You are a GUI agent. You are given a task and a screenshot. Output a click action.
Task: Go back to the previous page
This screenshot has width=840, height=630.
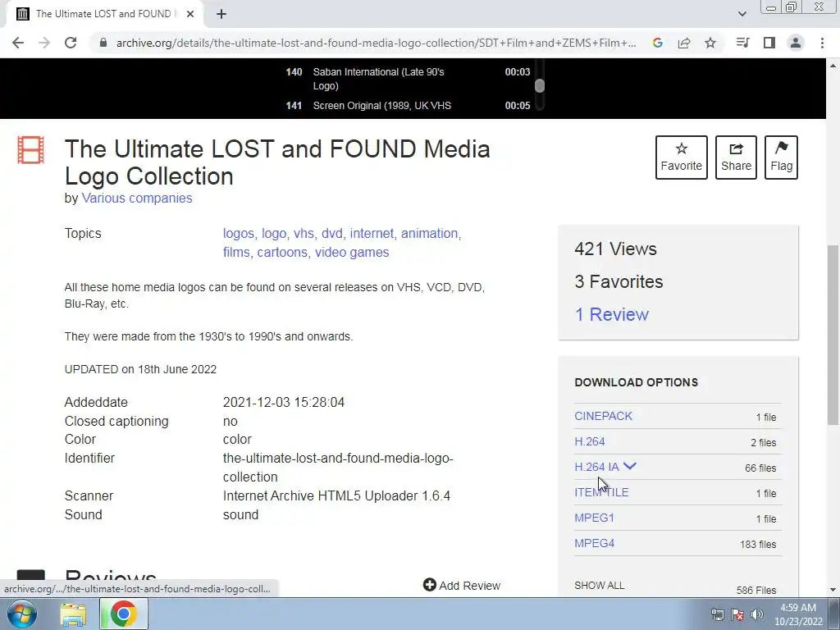coord(18,43)
